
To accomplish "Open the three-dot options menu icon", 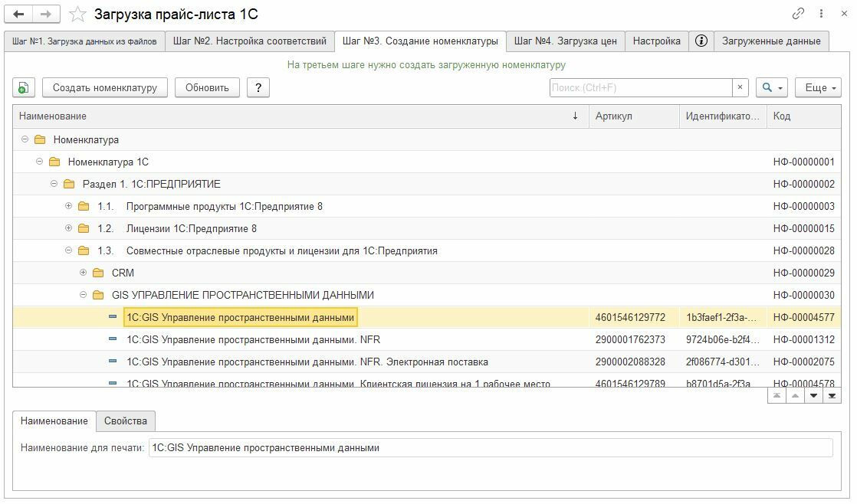I will click(821, 13).
